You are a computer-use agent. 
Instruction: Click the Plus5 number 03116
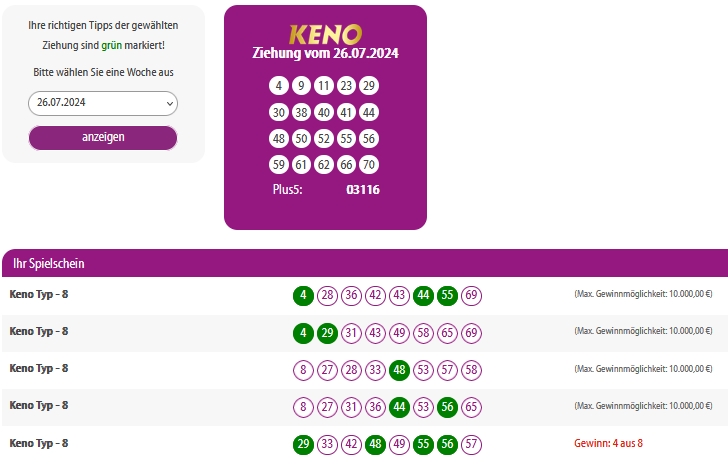point(362,189)
